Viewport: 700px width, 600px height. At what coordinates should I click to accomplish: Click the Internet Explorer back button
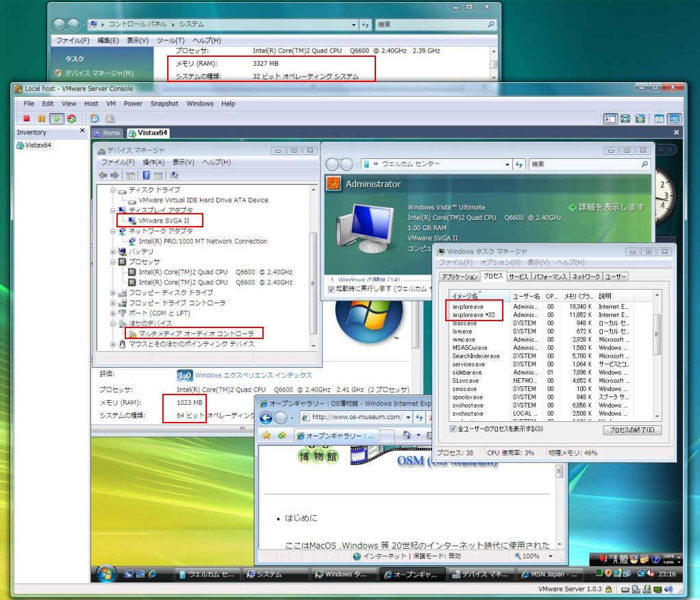tap(266, 418)
